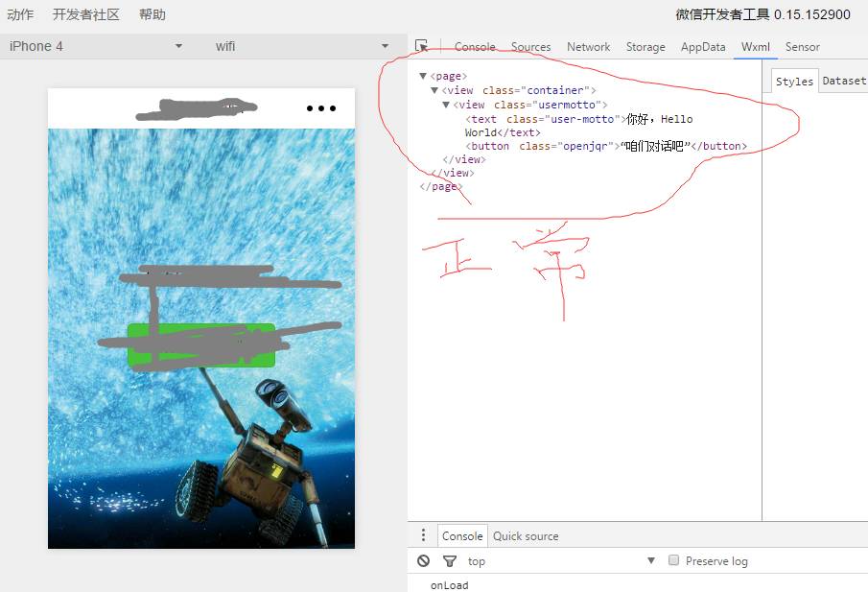The width and height of the screenshot is (868, 592).
Task: Open the wifi network dropdown
Action: coord(302,46)
